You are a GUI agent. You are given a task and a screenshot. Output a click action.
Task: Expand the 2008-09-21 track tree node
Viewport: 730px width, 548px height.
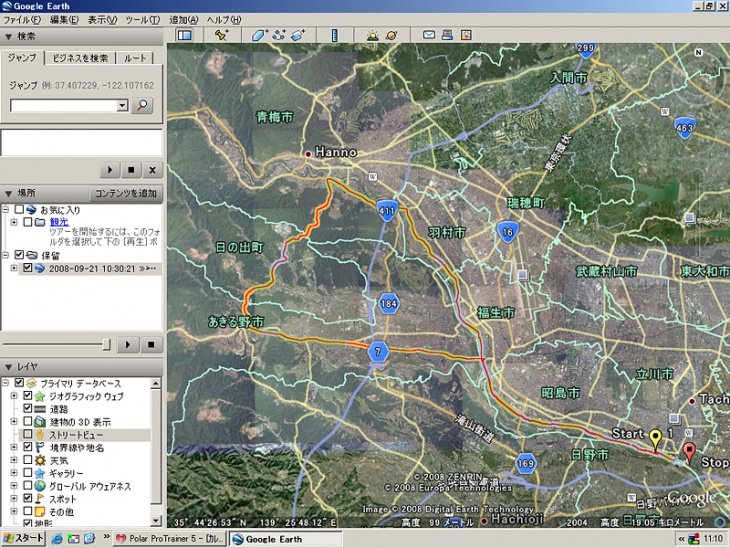tap(14, 268)
